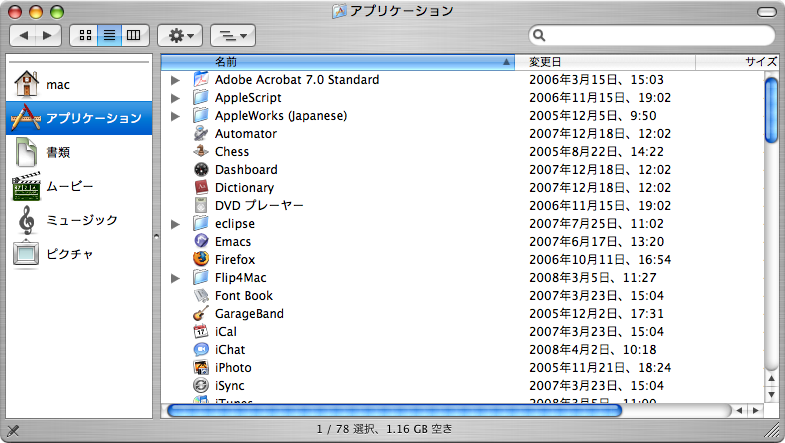The width and height of the screenshot is (785, 443).
Task: Select the Firefox app icon
Action: tap(201, 259)
